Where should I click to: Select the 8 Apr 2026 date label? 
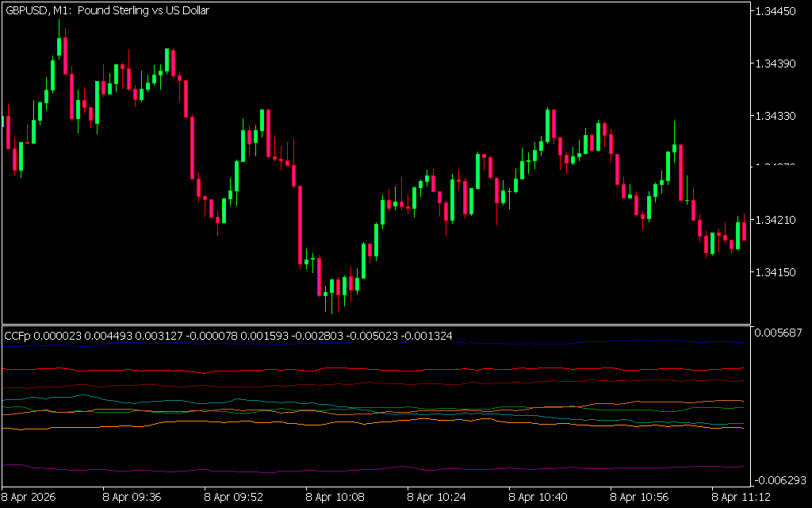tap(31, 498)
